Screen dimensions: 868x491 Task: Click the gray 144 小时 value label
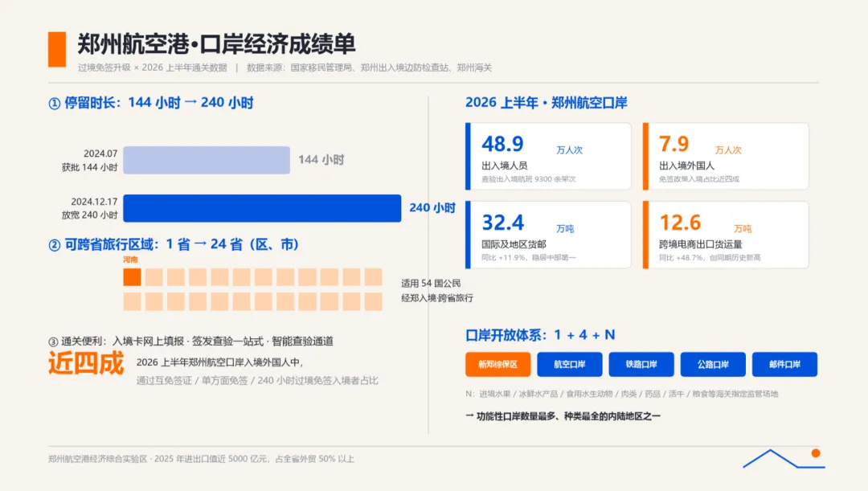321,160
